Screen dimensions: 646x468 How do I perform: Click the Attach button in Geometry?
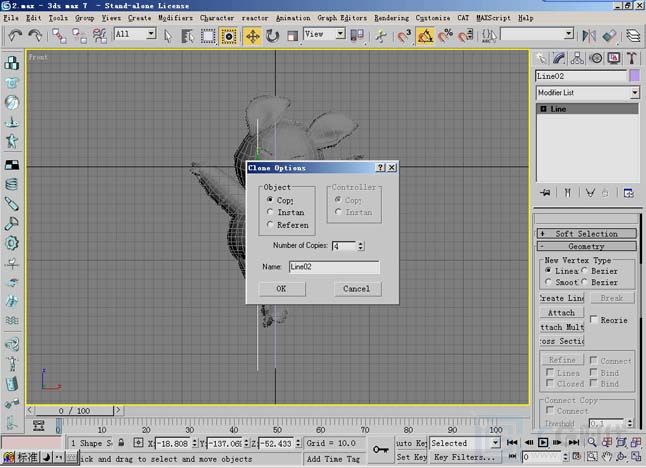click(561, 313)
